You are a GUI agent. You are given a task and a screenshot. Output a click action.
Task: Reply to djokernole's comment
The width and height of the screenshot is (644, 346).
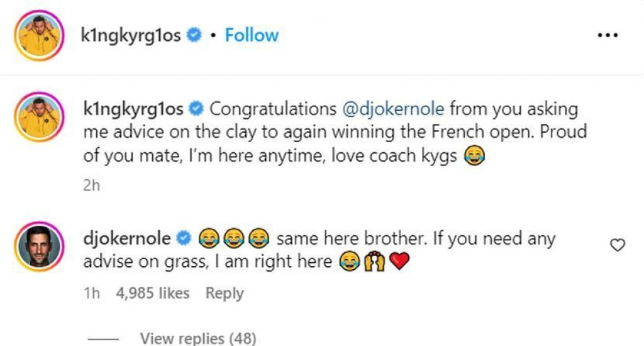[225, 293]
